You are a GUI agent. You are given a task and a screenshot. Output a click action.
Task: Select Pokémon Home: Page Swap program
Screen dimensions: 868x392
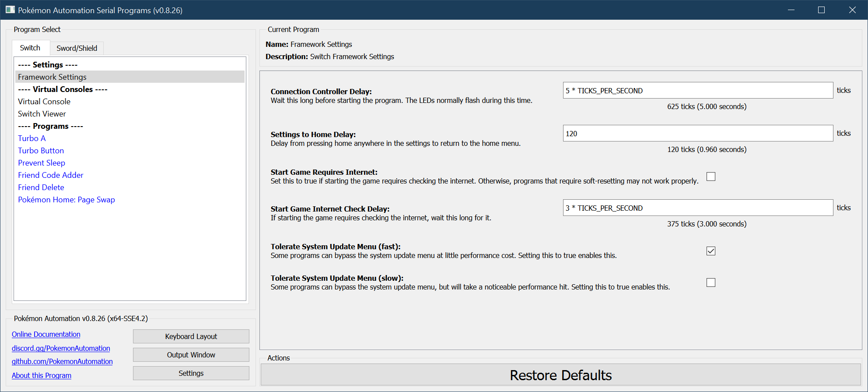[x=66, y=200]
